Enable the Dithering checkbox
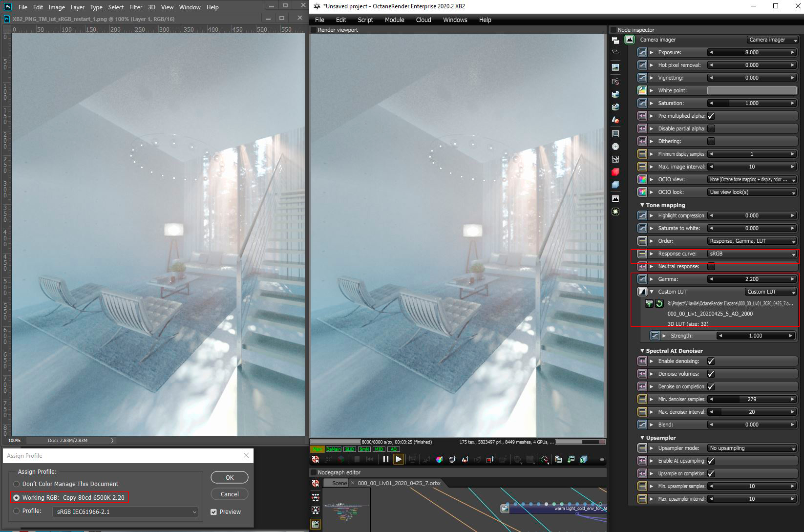The width and height of the screenshot is (804, 532). point(711,141)
